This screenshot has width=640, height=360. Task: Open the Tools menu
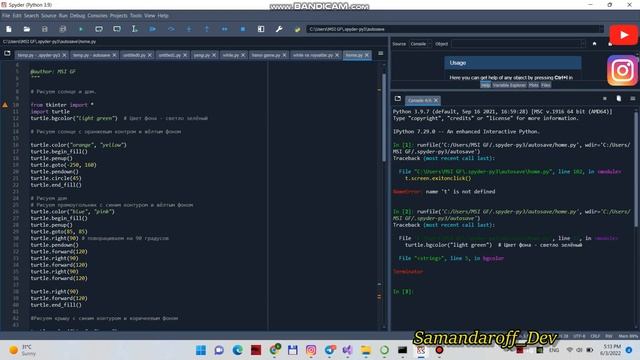[136, 16]
